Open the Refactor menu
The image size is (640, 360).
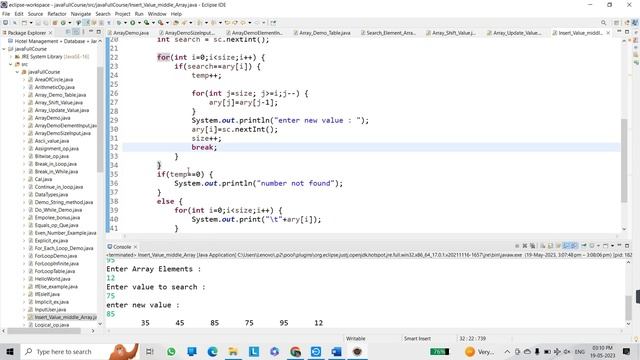tap(57, 14)
